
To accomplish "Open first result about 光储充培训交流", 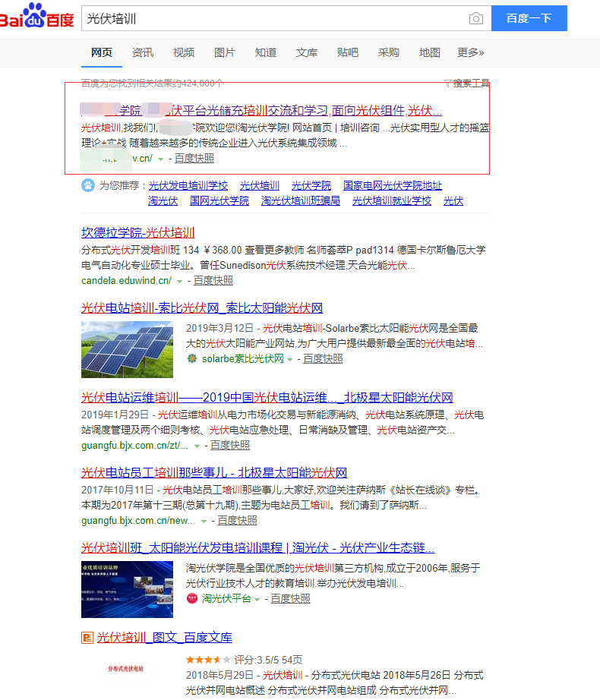I will click(261, 110).
